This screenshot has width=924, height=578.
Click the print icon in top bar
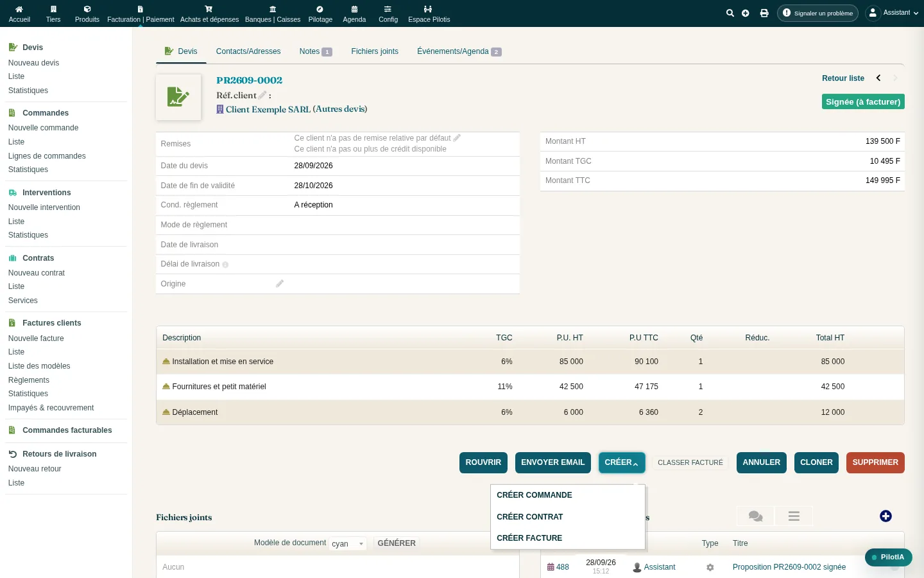pyautogui.click(x=764, y=13)
